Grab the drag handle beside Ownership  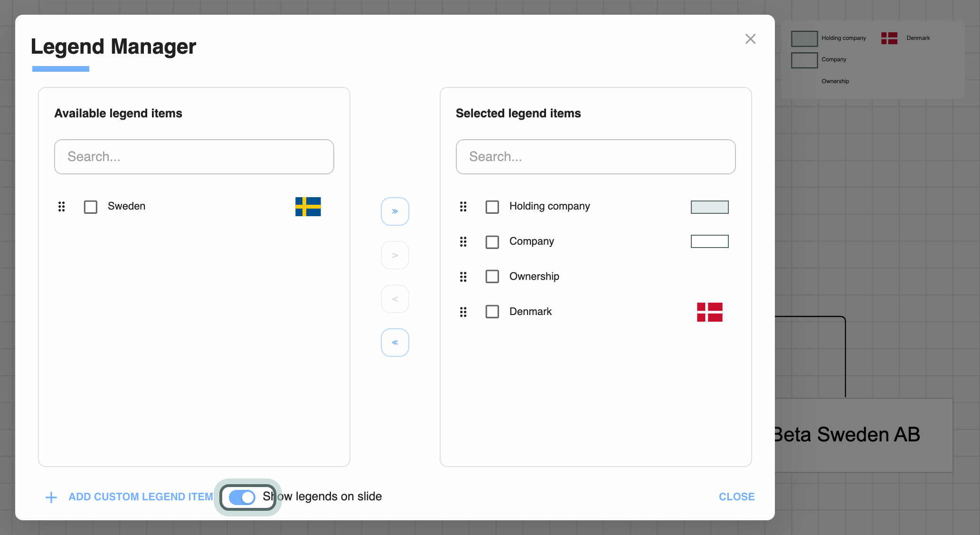point(463,277)
